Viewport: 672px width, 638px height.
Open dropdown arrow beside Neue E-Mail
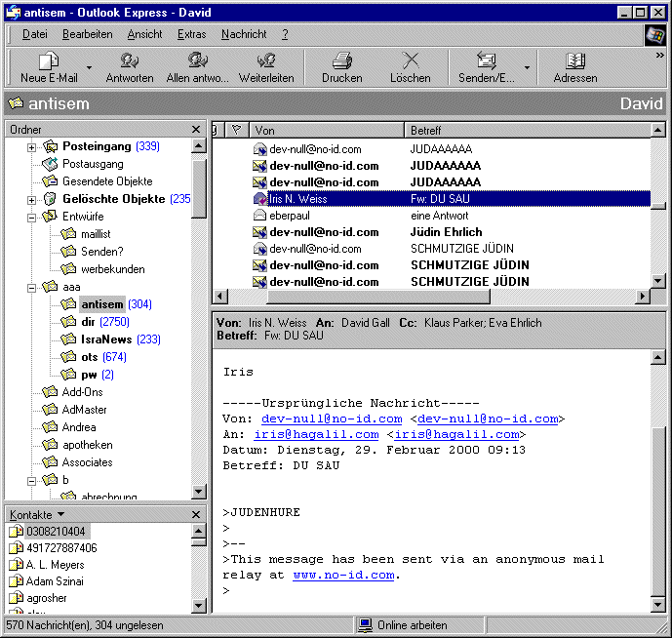click(x=89, y=68)
